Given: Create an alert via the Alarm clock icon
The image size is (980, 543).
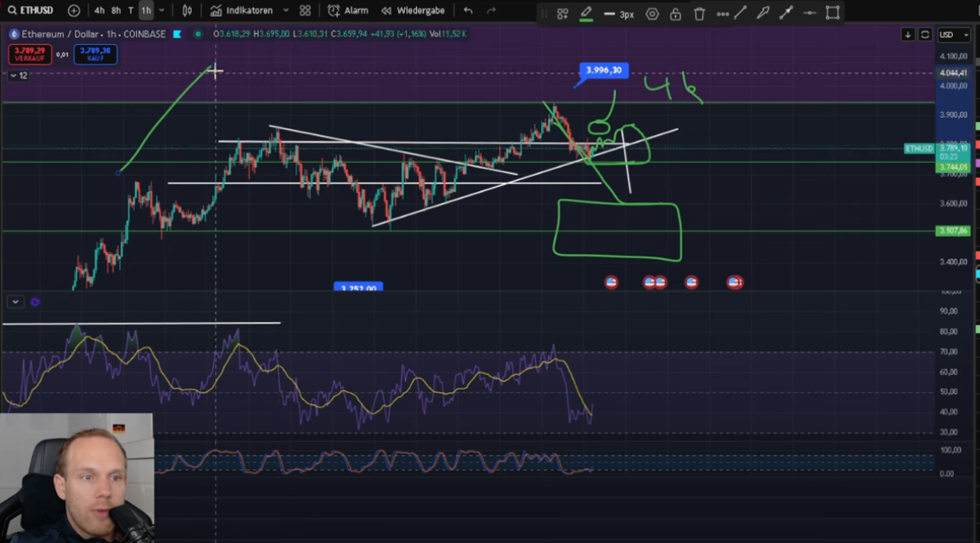Looking at the screenshot, I should 334,11.
